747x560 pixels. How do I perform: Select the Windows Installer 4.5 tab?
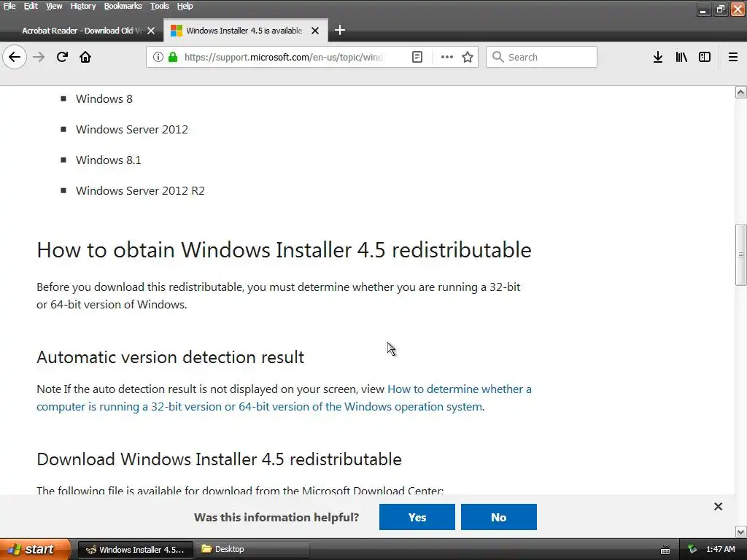[x=245, y=31]
